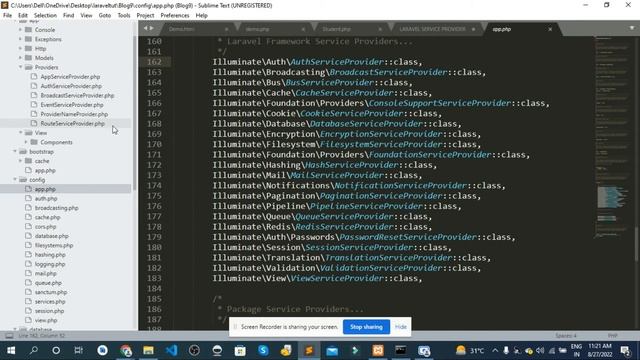
Task: Open the Preferences menu
Action: pos(175,16)
